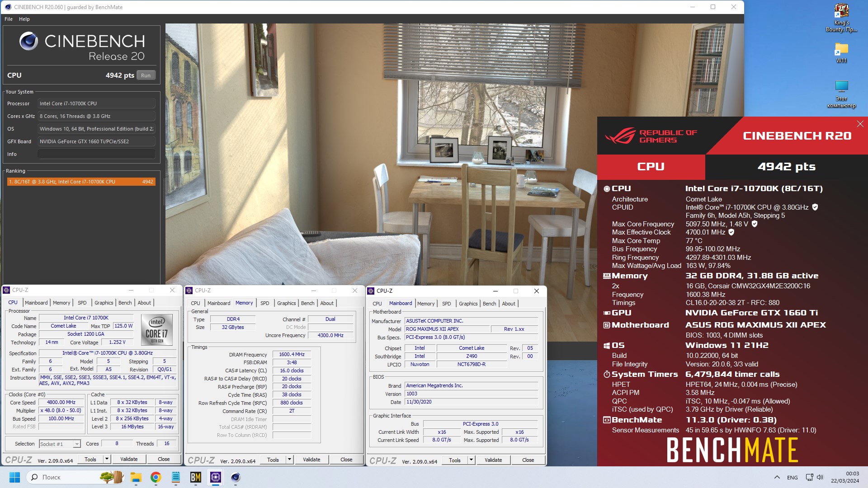Viewport: 868px width, 488px height.
Task: Open Bench tab in Mainboard CPU-Z window
Action: point(489,304)
